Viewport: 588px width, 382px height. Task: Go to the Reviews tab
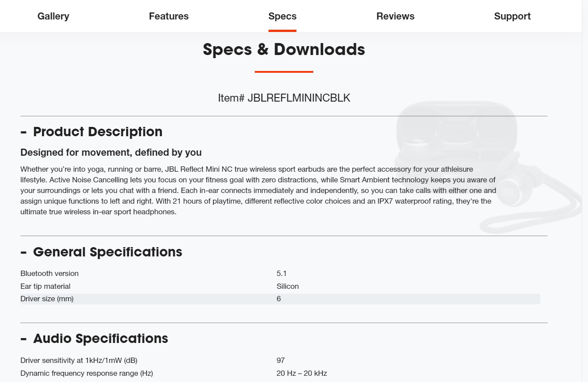(x=395, y=16)
